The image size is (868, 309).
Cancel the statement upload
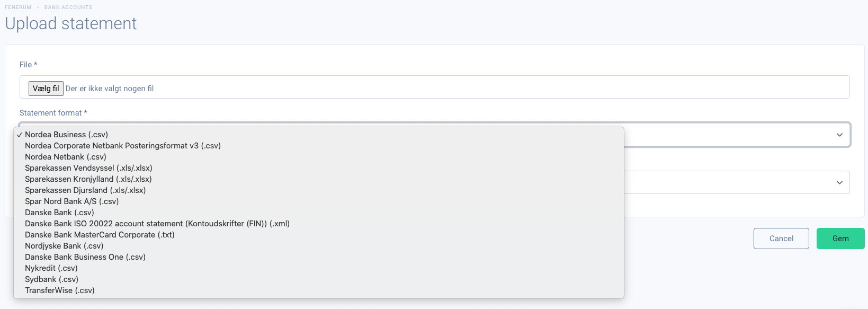[x=781, y=239]
